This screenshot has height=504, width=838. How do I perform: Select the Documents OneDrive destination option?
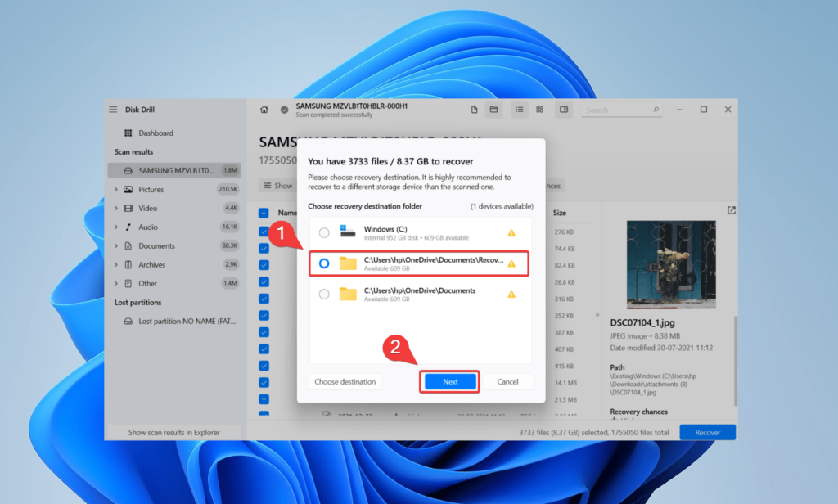point(324,295)
